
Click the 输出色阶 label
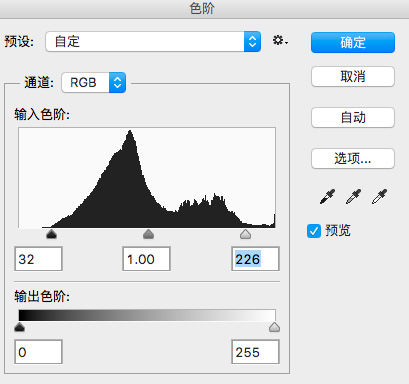(x=42, y=296)
